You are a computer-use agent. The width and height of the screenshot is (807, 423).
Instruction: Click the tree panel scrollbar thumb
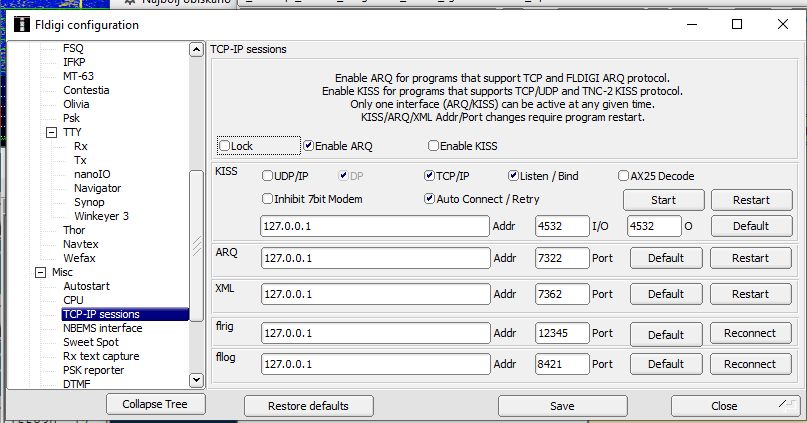196,245
